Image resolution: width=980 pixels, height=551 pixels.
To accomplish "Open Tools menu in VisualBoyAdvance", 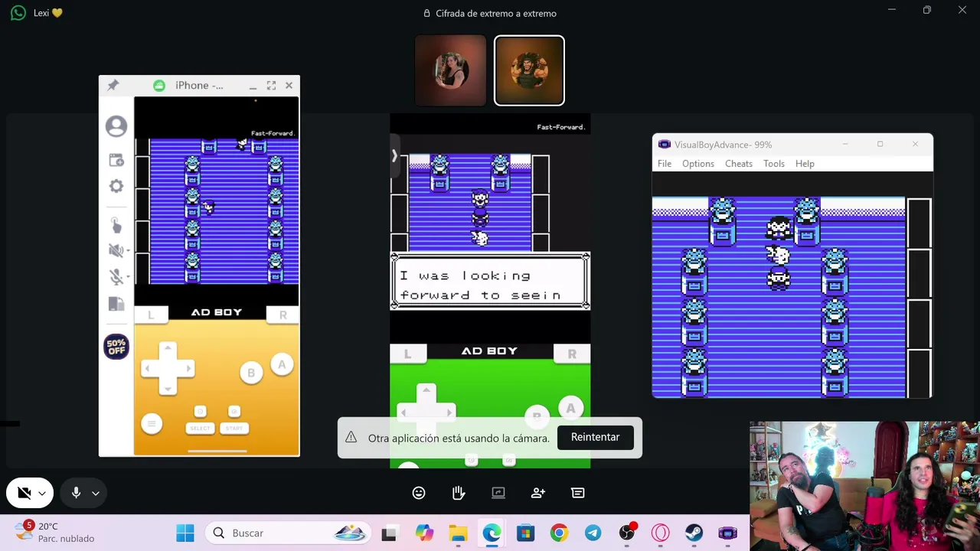I will pyautogui.click(x=774, y=164).
